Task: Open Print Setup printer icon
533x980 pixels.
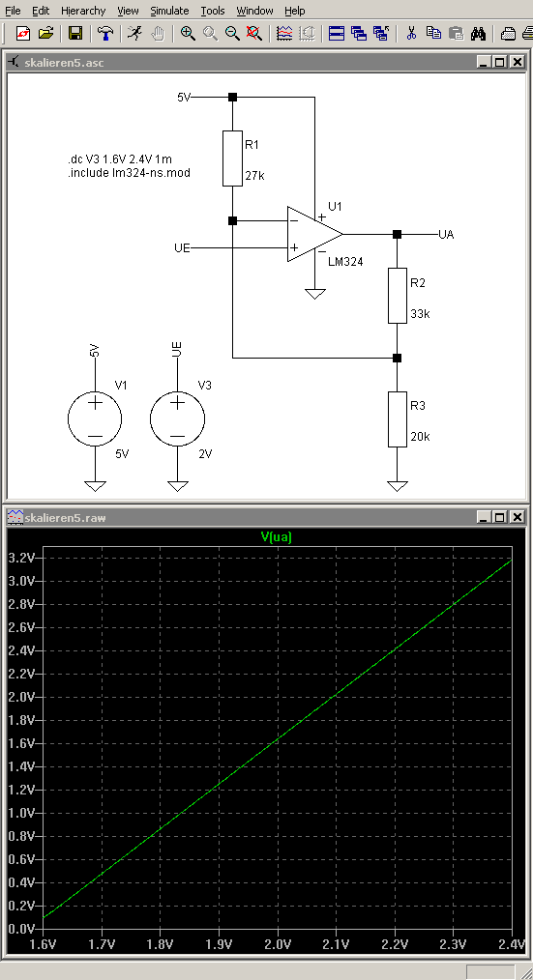Action: (x=509, y=33)
